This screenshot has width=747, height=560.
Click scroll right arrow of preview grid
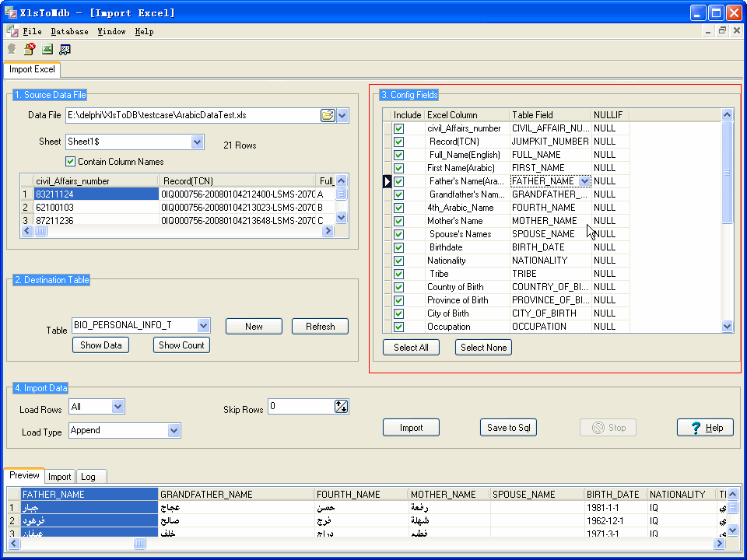pyautogui.click(x=719, y=543)
